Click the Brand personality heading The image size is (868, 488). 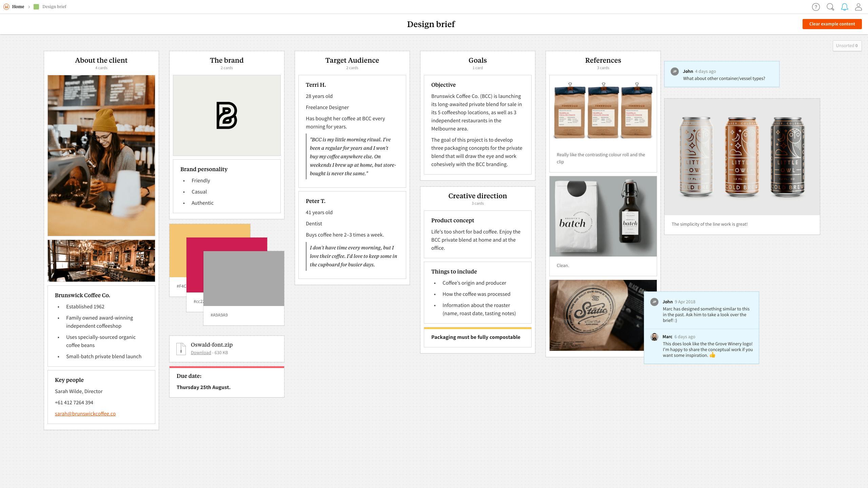(204, 169)
